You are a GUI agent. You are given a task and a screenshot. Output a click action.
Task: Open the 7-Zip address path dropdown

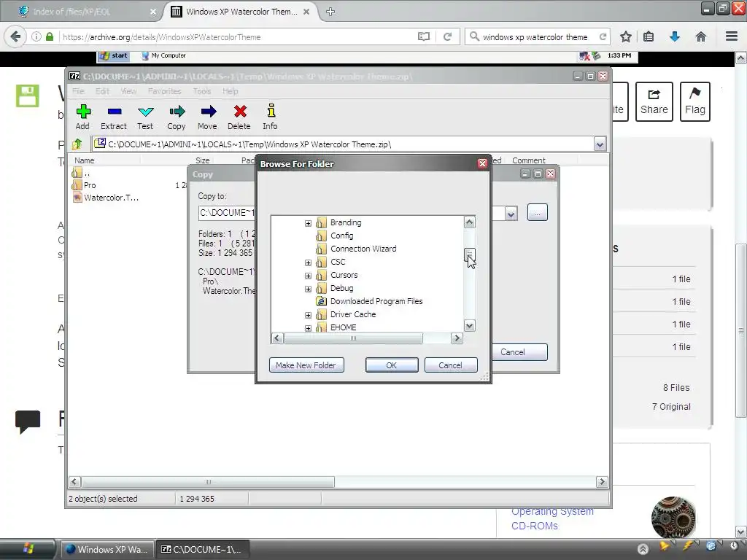(x=600, y=144)
